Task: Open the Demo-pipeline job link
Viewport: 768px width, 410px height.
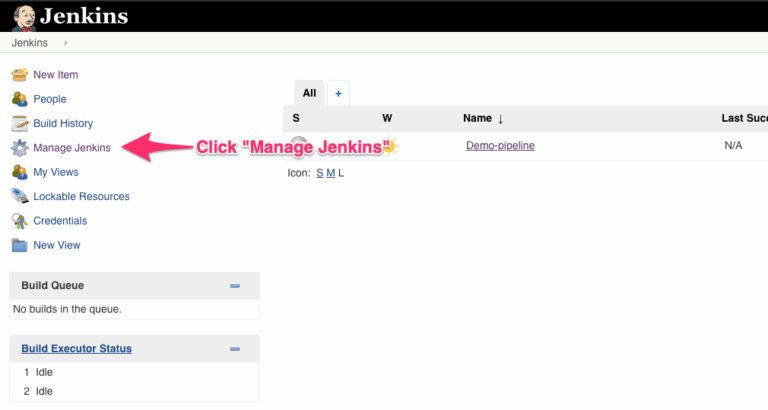Action: (x=500, y=146)
